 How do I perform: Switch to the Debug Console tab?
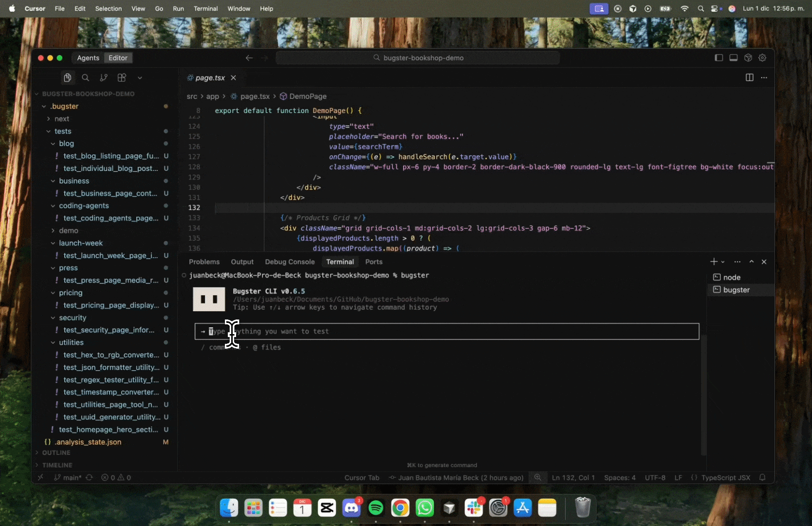(x=290, y=262)
